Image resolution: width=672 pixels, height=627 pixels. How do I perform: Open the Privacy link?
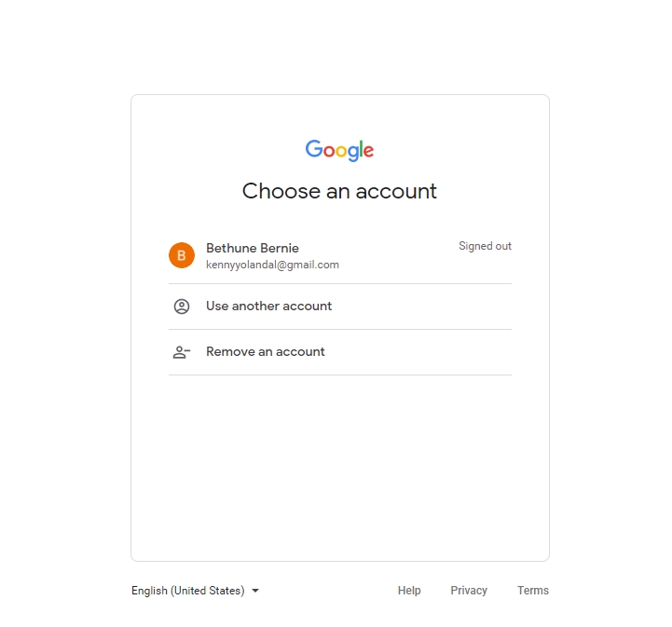(469, 591)
